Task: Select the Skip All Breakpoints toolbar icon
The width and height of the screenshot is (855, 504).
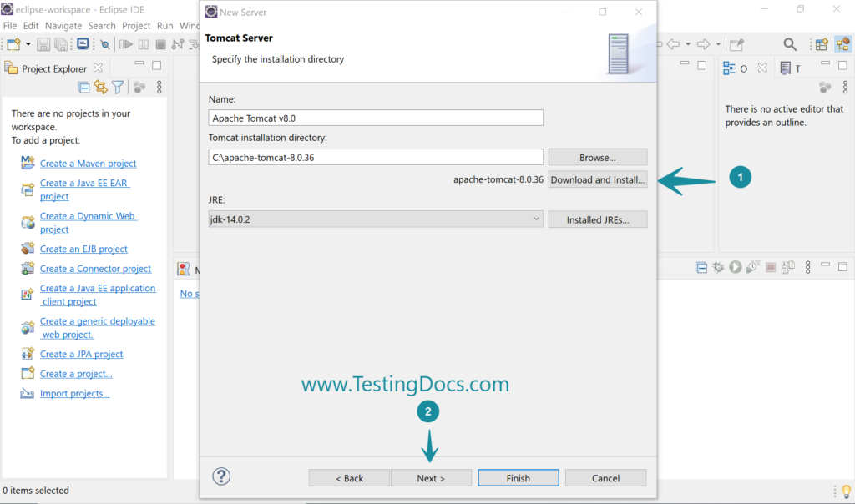Action: pos(105,44)
